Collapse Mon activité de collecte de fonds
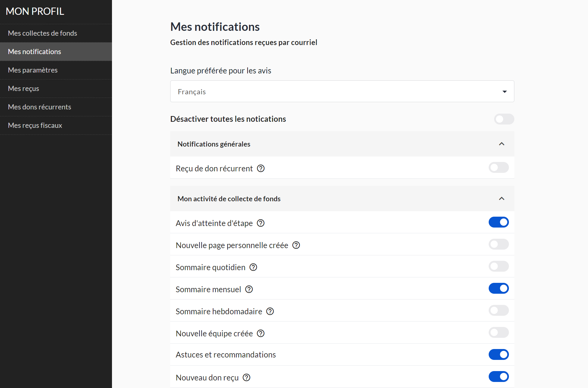This screenshot has height=388, width=588. (x=501, y=199)
